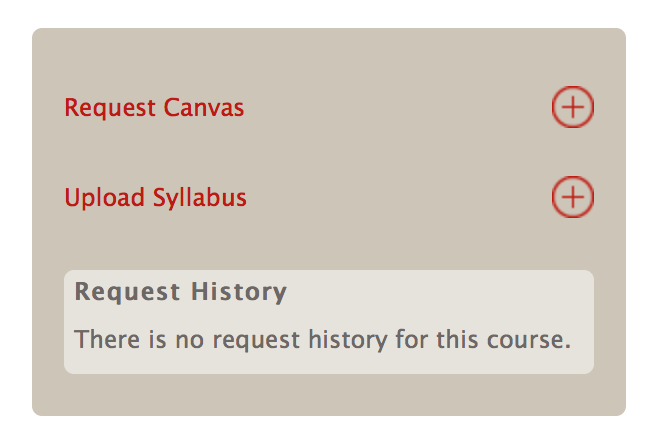656x444 pixels.
Task: Click the 'no request history' message text
Action: [x=323, y=339]
